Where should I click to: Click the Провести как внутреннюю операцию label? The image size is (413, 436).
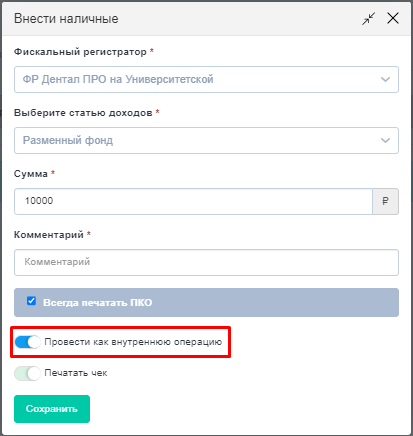pos(133,342)
